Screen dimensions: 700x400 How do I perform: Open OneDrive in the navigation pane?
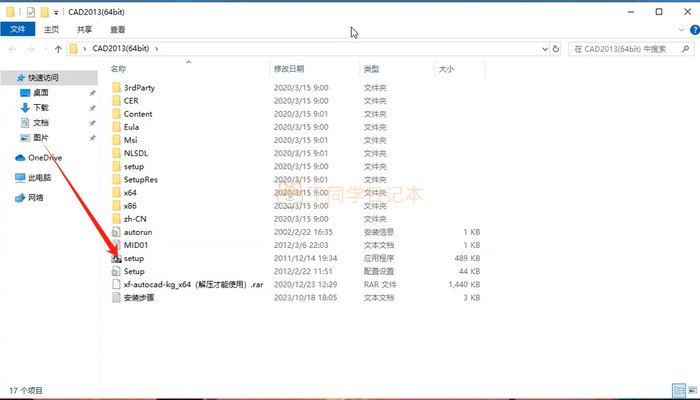[x=45, y=158]
